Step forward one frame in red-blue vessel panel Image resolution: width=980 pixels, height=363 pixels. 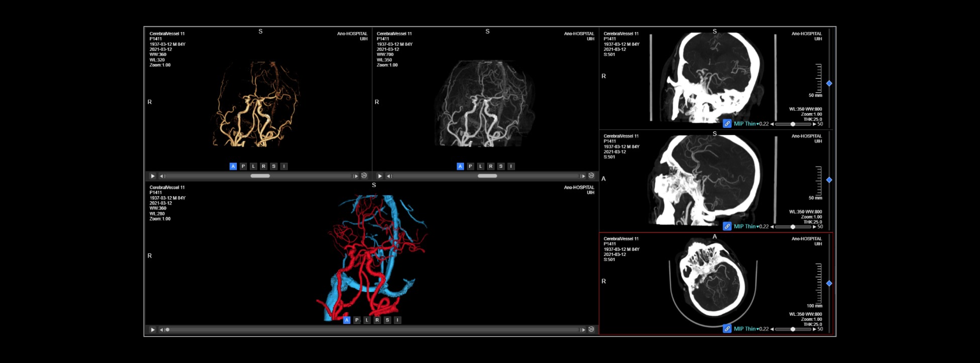pyautogui.click(x=582, y=329)
